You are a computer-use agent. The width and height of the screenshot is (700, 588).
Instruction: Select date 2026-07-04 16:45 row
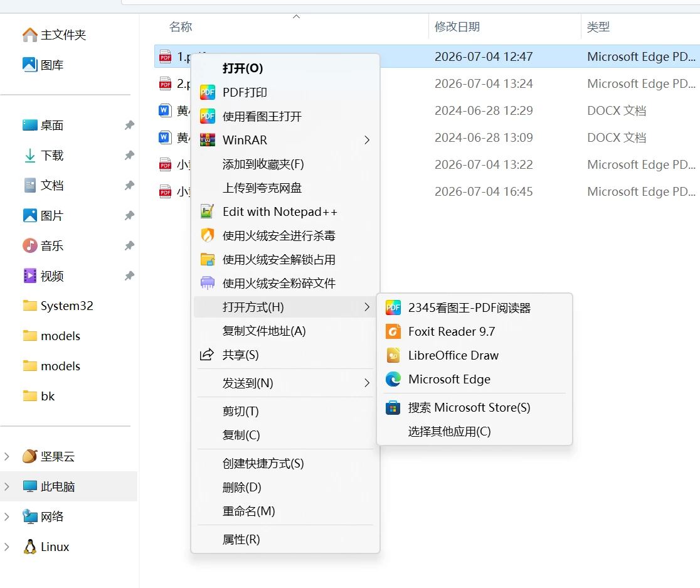point(484,191)
